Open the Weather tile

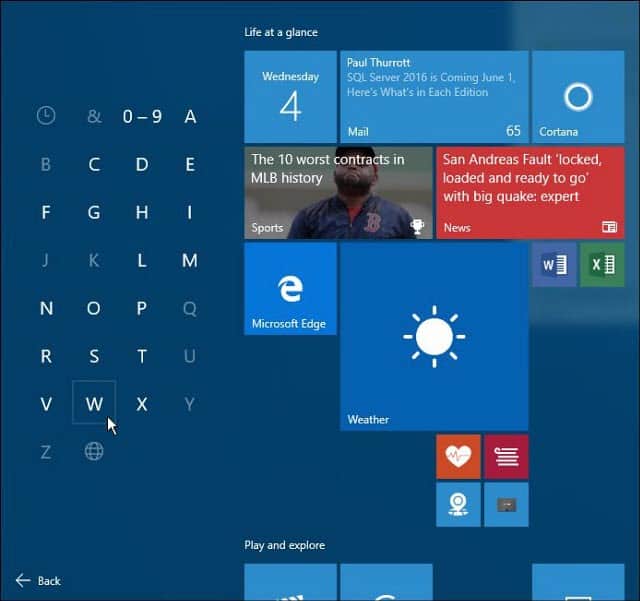point(434,337)
